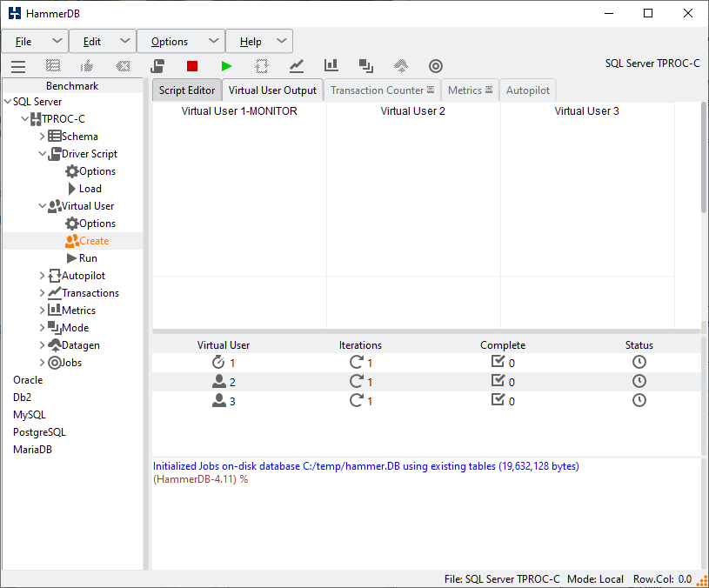Click the Autopilot icon in tree
This screenshot has width=709, height=588.
click(55, 276)
